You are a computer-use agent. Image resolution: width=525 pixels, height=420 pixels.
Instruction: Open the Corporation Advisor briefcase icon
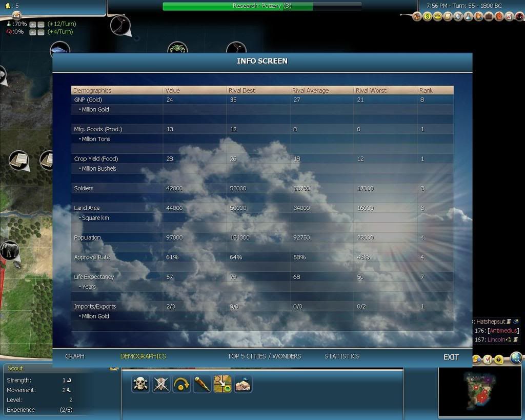coord(489,16)
